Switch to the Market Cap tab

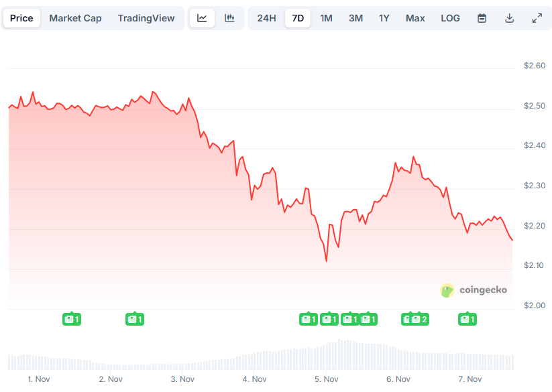(75, 18)
